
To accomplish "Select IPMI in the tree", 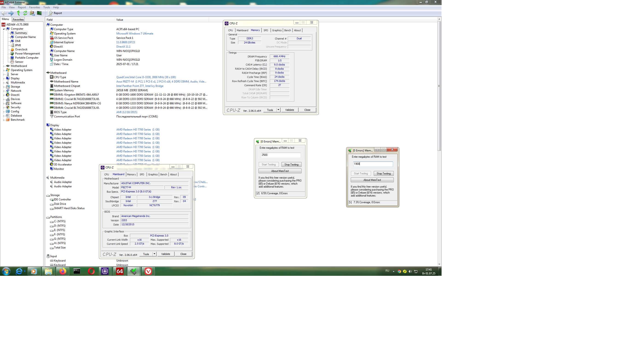I will click(x=18, y=45).
